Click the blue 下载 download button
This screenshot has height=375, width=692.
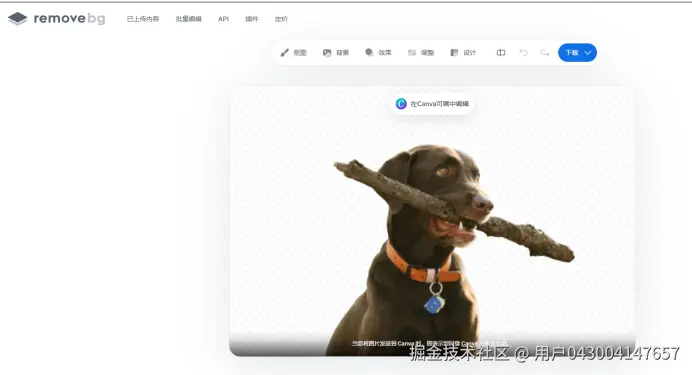577,52
